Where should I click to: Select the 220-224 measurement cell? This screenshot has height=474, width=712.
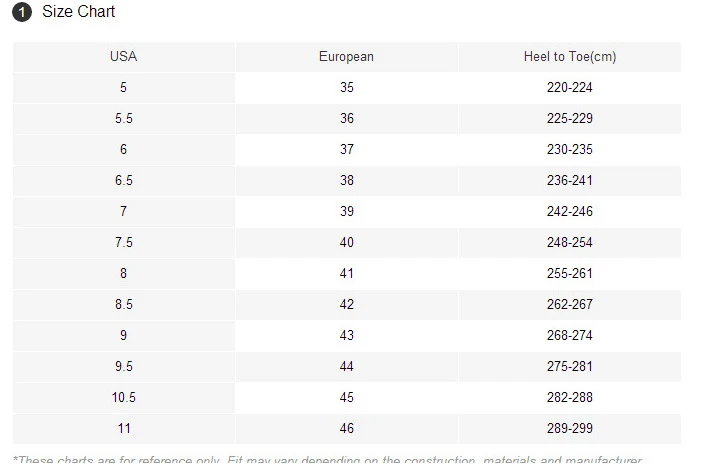coord(569,88)
